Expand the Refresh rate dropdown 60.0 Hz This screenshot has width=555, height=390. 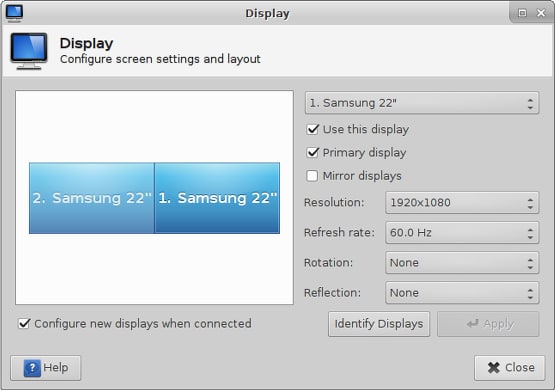[462, 233]
